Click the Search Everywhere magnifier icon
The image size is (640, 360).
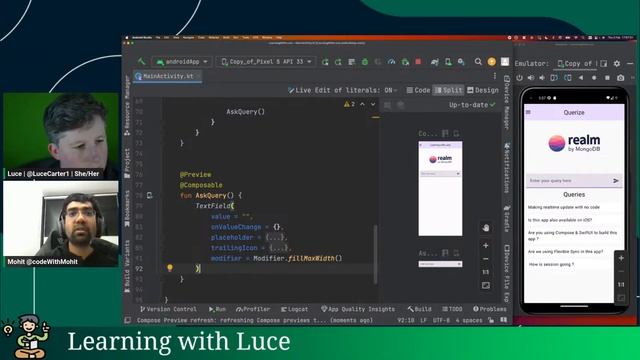click(x=478, y=62)
